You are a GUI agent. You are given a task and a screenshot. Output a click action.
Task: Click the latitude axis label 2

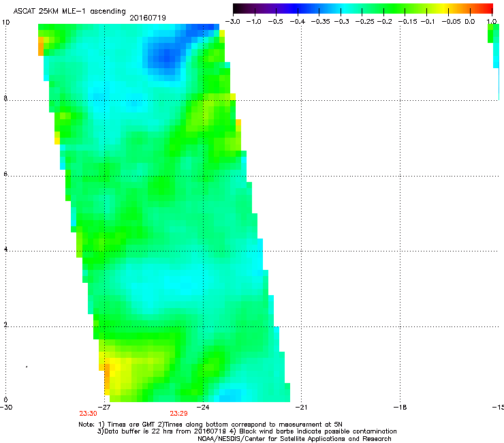click(x=5, y=325)
